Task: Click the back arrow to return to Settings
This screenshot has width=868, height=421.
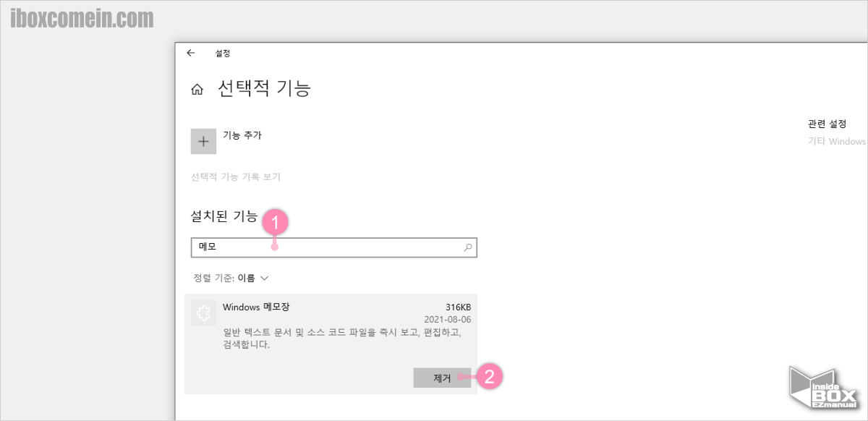Action: (x=191, y=53)
